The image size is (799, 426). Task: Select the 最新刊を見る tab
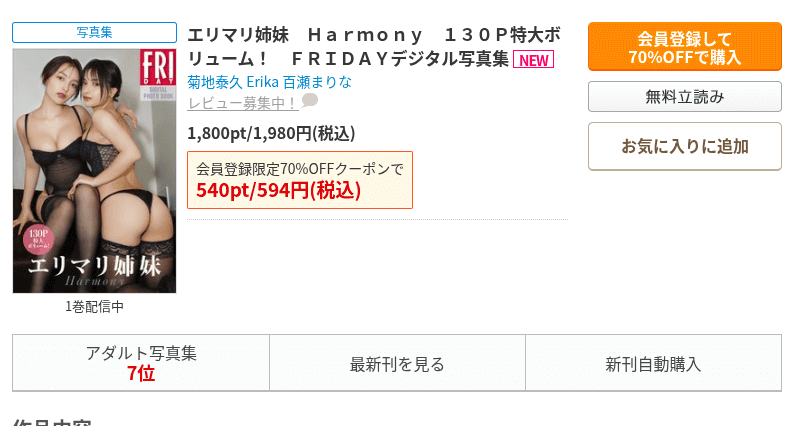(397, 364)
